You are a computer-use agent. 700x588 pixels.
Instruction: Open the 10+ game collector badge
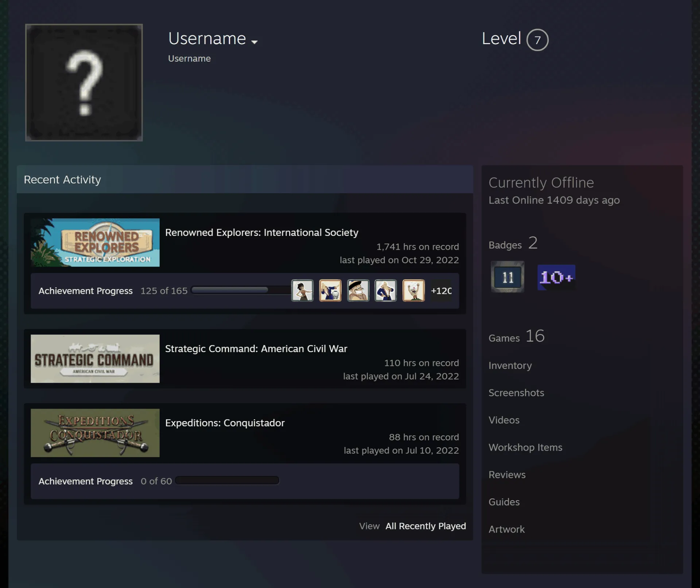tap(556, 277)
